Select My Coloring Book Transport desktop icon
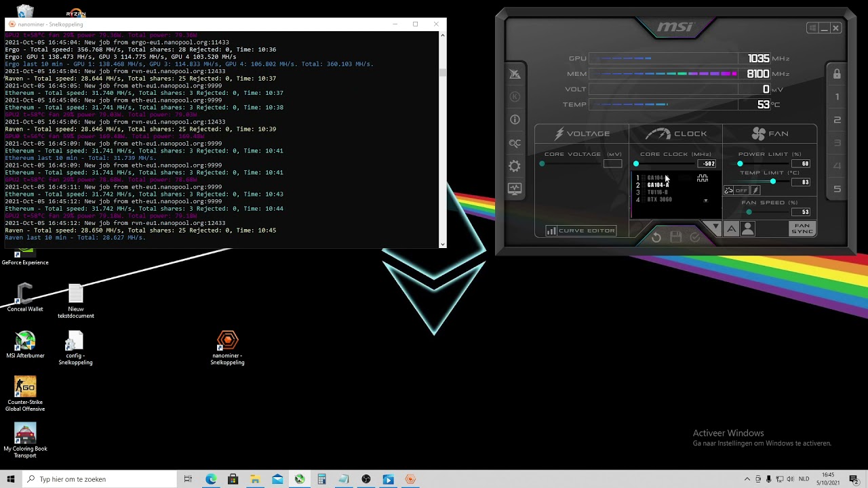This screenshot has height=488, width=868. pos(25,441)
